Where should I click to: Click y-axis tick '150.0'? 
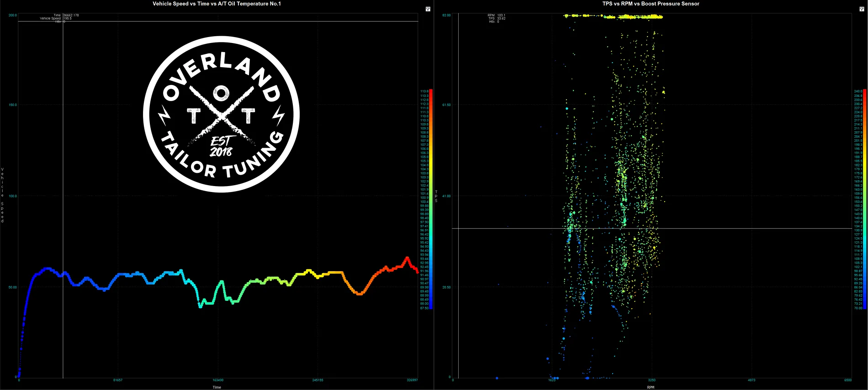tap(13, 105)
